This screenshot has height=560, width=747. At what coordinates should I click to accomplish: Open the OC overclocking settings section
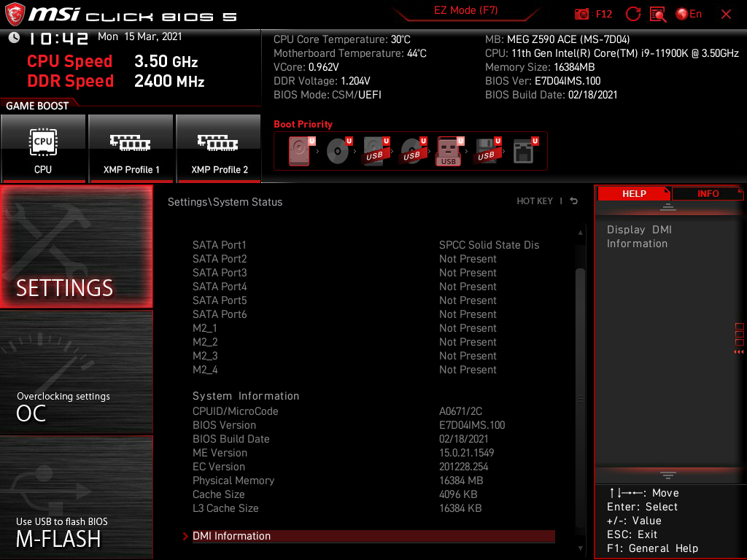[x=76, y=373]
